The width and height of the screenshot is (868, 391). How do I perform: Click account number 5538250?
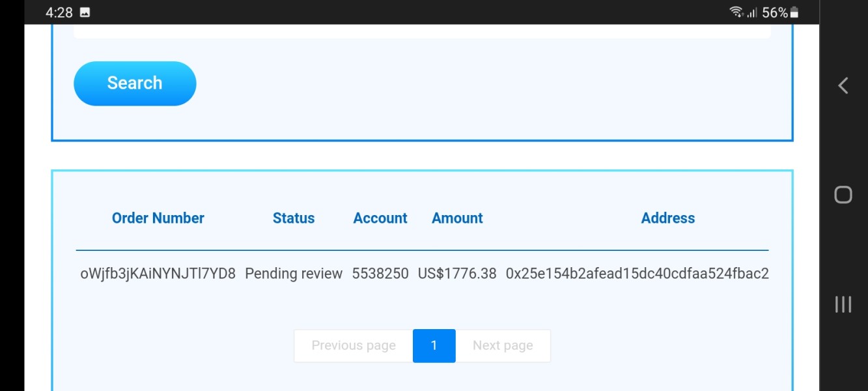(x=380, y=274)
